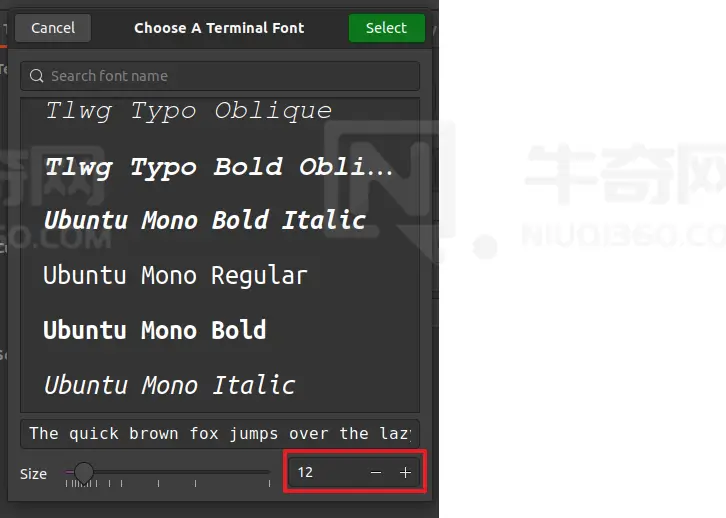726x518 pixels.
Task: Decrease the font size with the minus button
Action: [376, 473]
